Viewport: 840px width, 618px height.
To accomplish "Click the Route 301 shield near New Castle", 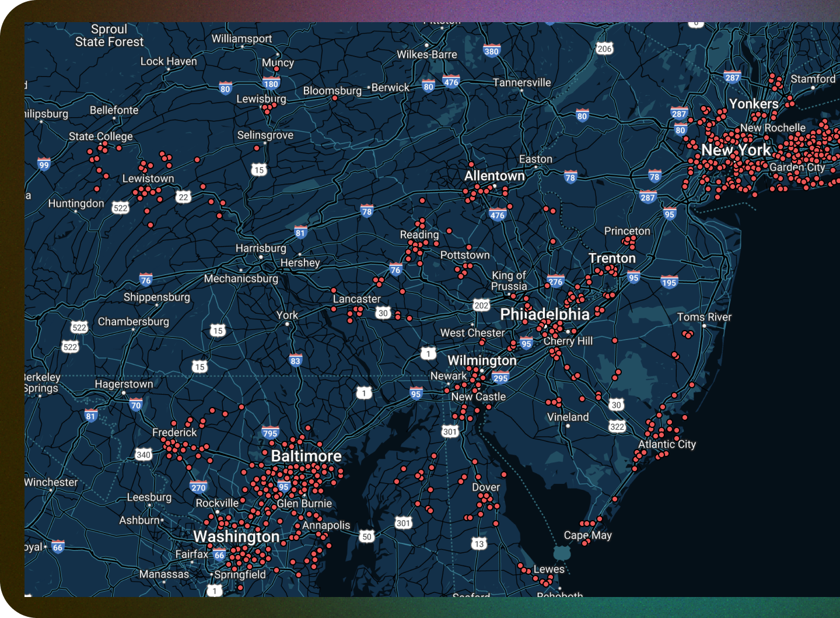I will pos(450,431).
